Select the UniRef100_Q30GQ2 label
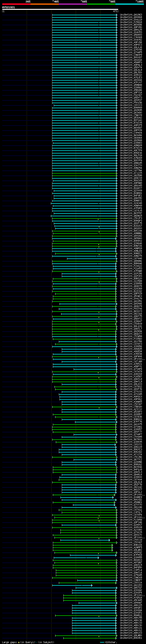146x644 pixels. coord(131,590)
